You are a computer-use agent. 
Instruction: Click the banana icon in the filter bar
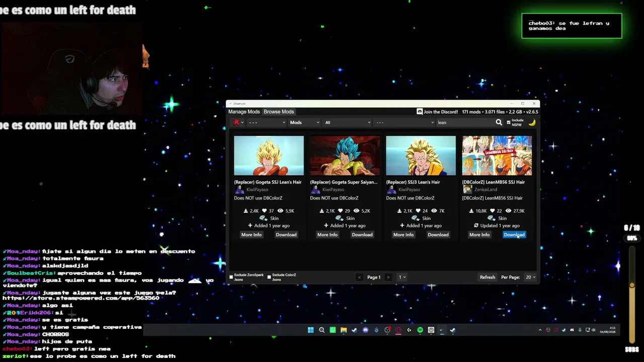click(x=532, y=122)
